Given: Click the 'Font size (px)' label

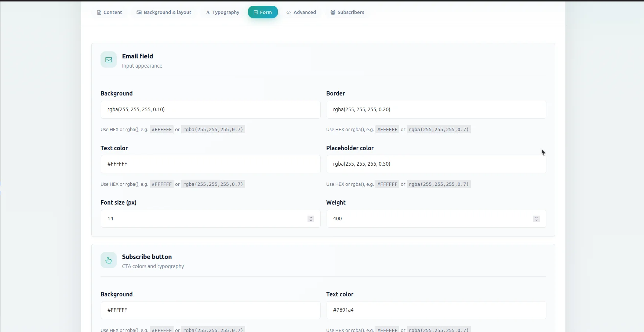Looking at the screenshot, I should (x=119, y=202).
